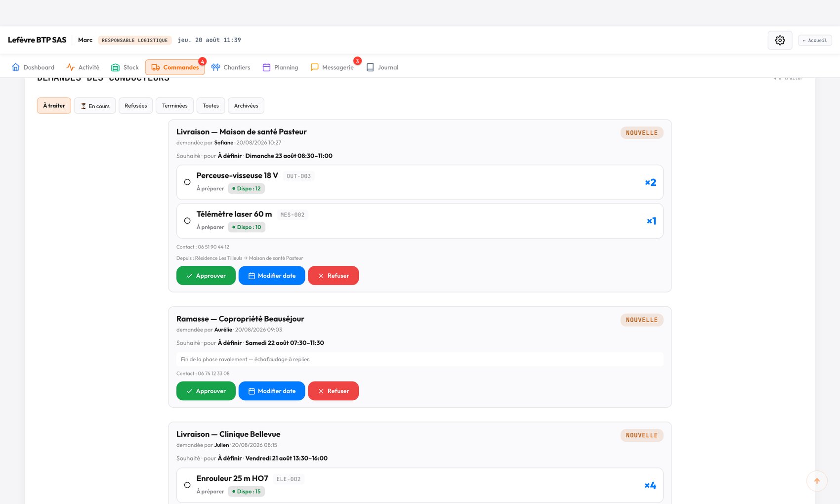Click X icon in Pasteur Refuser button
Image resolution: width=840 pixels, height=504 pixels.
tap(321, 276)
